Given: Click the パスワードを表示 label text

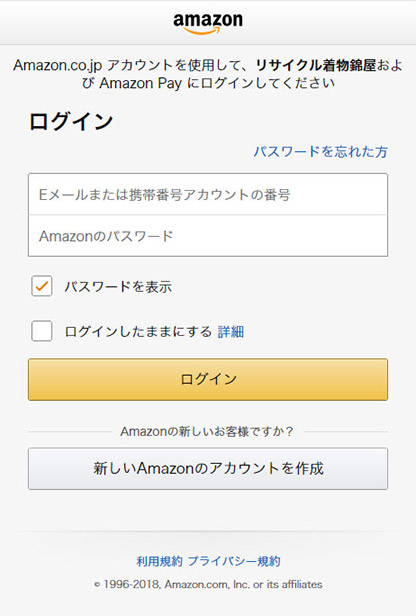Looking at the screenshot, I should click(x=118, y=286).
